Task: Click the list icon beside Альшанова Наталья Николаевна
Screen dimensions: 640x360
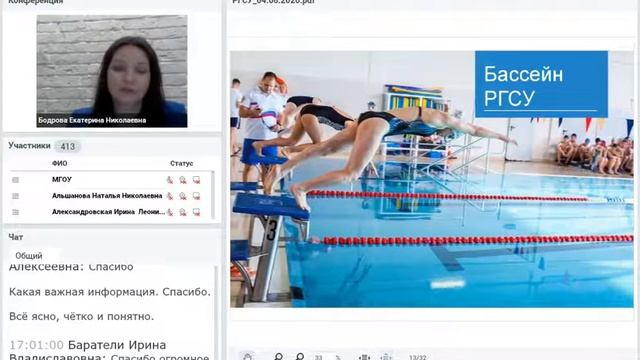Action: (16, 196)
